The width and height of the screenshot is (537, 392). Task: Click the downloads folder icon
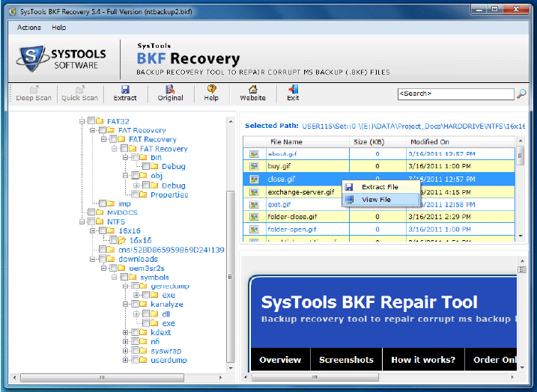pos(111,259)
